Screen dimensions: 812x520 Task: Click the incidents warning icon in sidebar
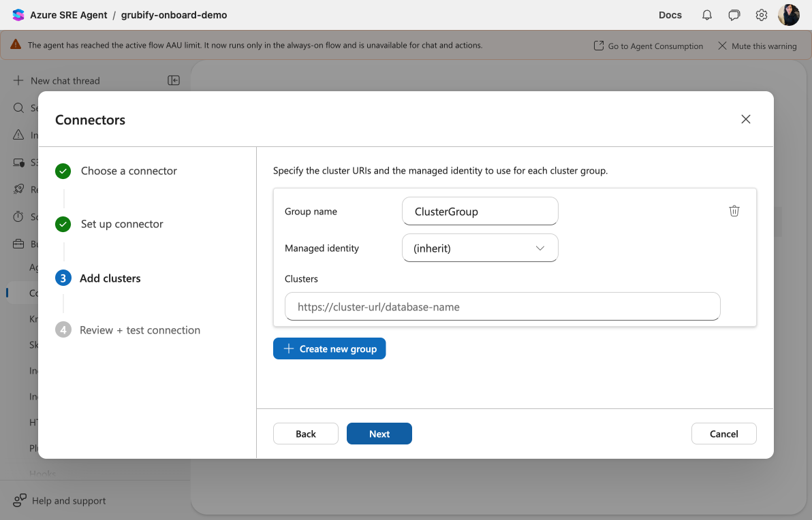click(x=18, y=135)
